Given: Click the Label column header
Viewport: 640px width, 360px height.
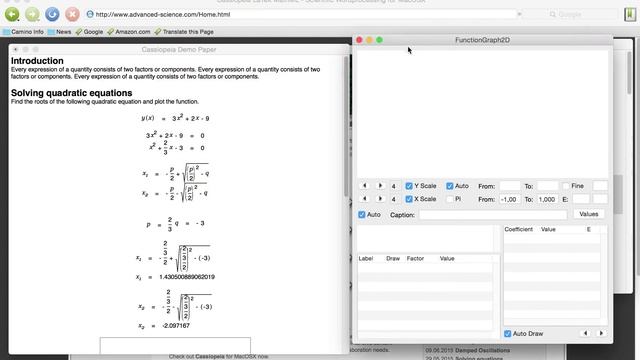Looking at the screenshot, I should [x=366, y=258].
